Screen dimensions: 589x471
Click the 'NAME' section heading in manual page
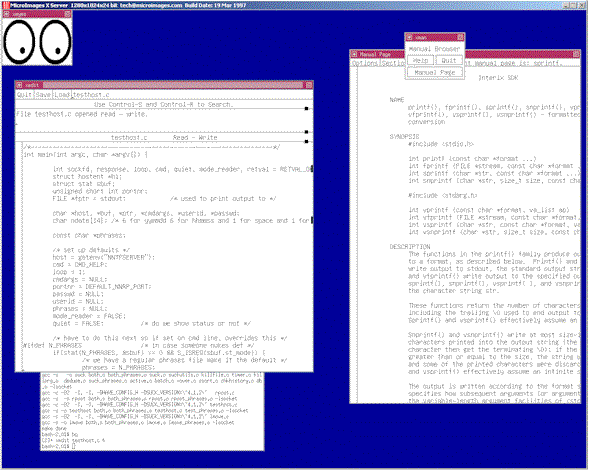pos(397,100)
